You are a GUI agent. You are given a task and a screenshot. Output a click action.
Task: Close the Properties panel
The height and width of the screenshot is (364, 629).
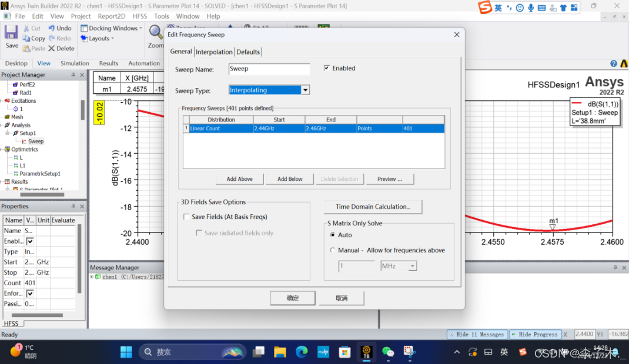(x=82, y=206)
